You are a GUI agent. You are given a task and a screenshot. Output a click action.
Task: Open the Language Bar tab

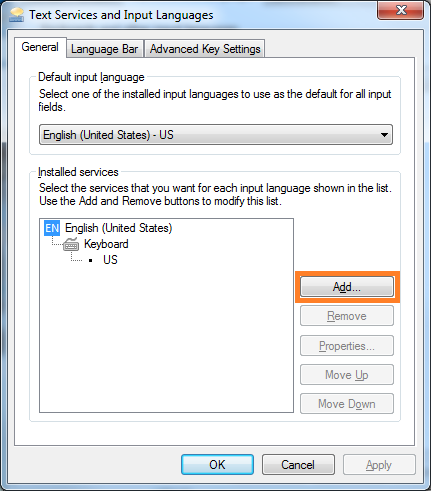[x=105, y=49]
